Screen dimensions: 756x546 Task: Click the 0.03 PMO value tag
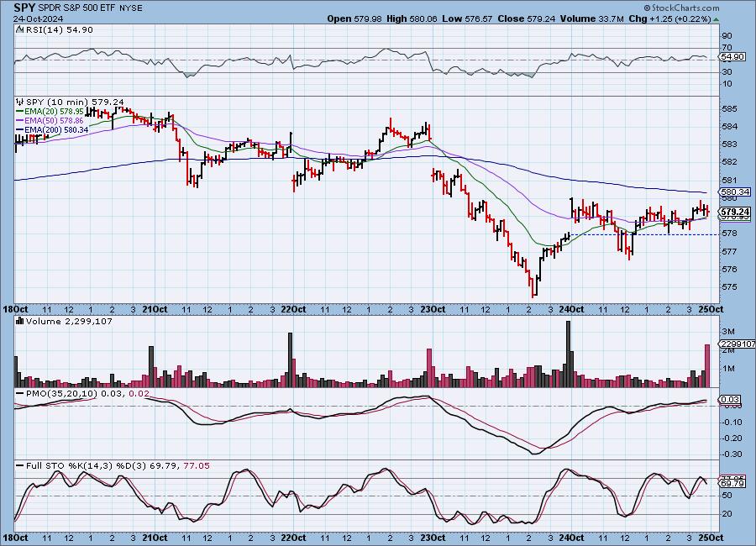pos(730,399)
